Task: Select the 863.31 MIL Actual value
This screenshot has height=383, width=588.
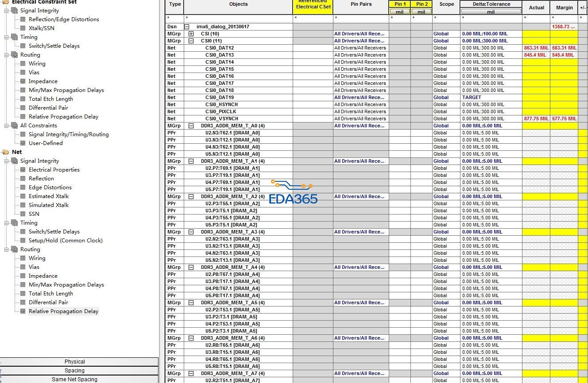Action: [536, 48]
